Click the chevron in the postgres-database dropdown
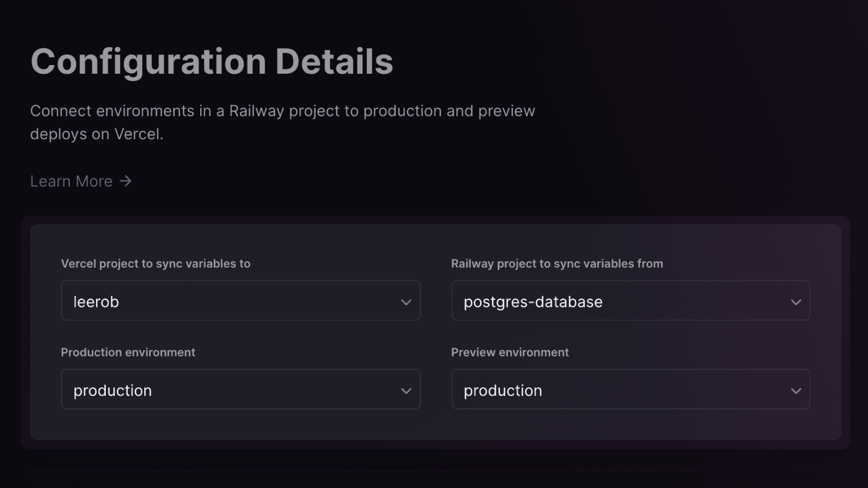868x488 pixels. pyautogui.click(x=796, y=302)
